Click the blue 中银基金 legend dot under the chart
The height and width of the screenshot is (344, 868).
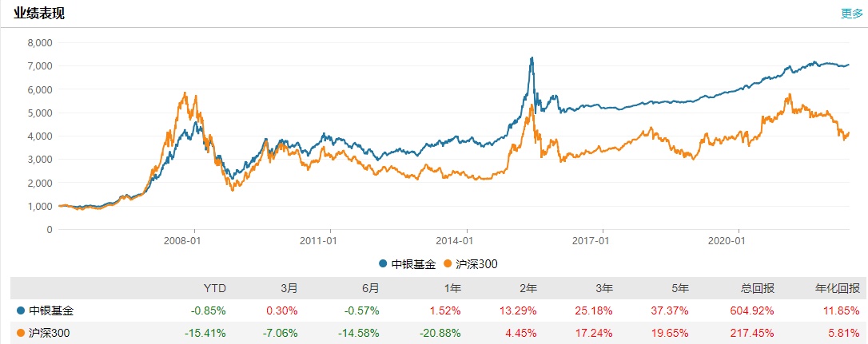tap(384, 263)
